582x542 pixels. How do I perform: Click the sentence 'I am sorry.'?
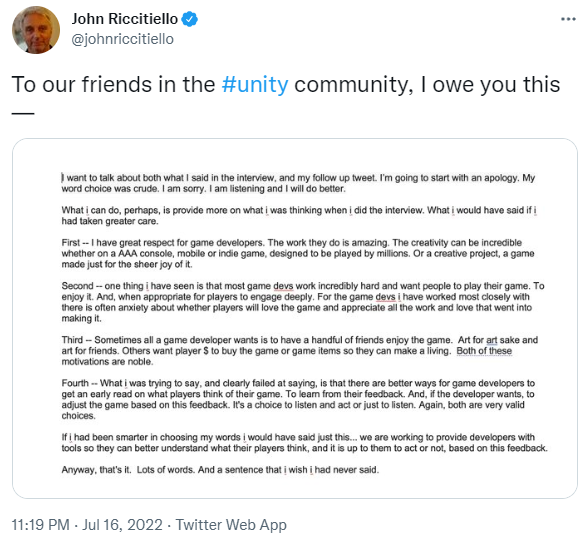click(x=184, y=189)
